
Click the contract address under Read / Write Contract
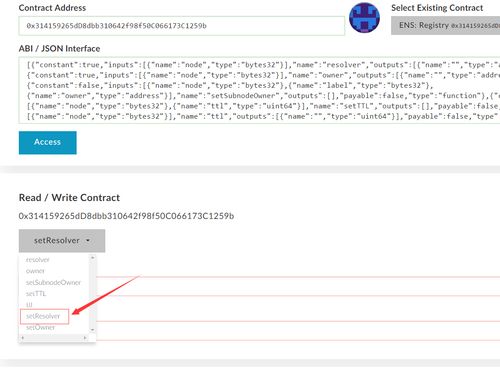[126, 216]
